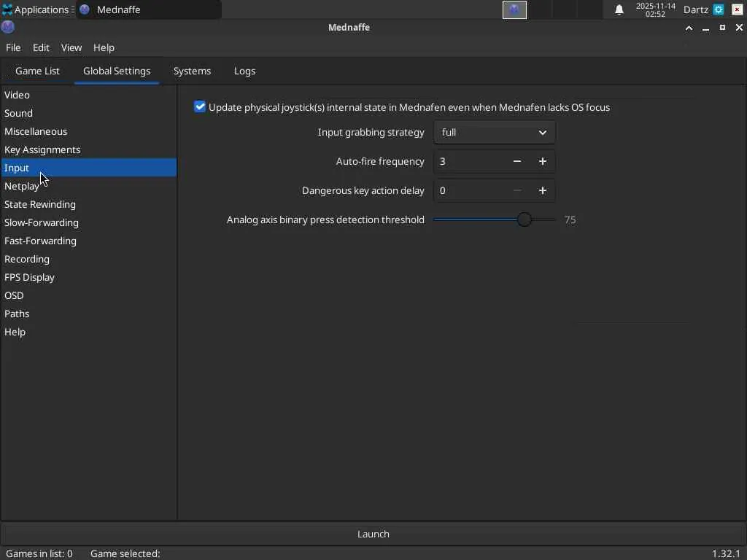This screenshot has width=747, height=560.
Task: Select the Netplay settings category
Action: 22,186
